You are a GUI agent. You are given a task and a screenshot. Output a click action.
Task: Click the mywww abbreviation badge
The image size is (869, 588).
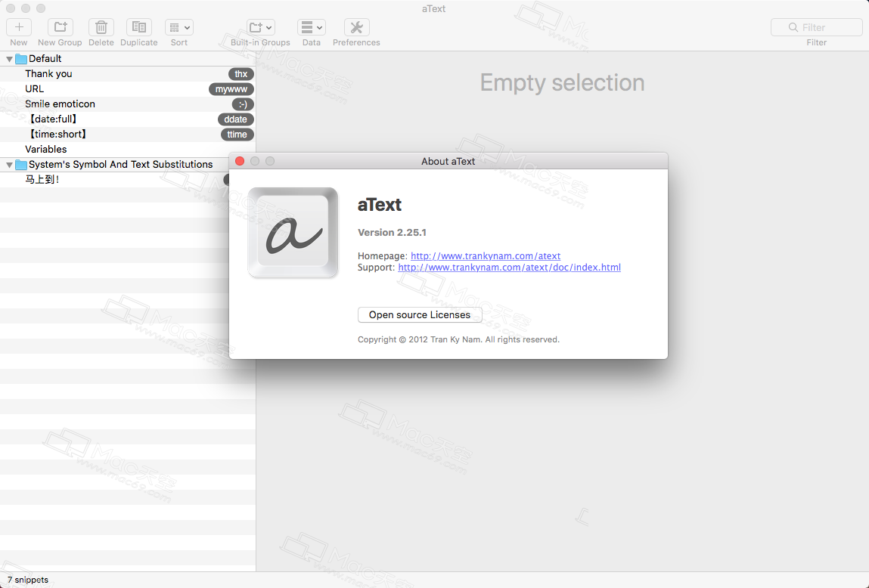(x=231, y=89)
